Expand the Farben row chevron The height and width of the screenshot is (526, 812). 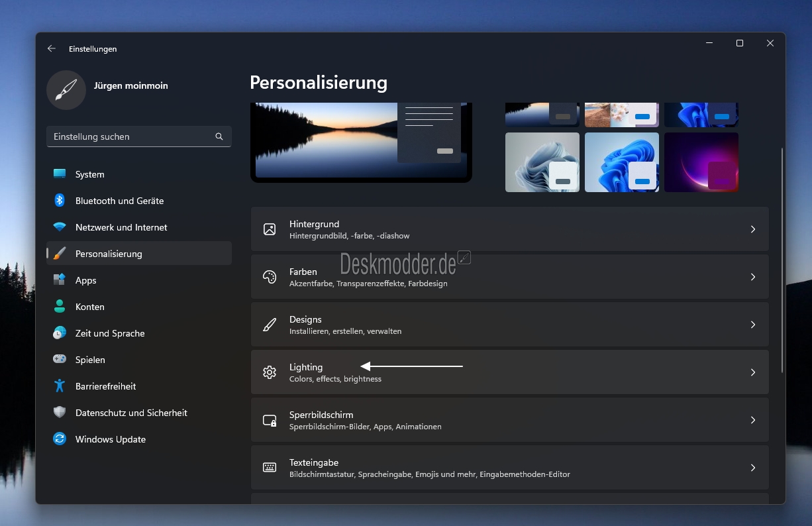[752, 277]
